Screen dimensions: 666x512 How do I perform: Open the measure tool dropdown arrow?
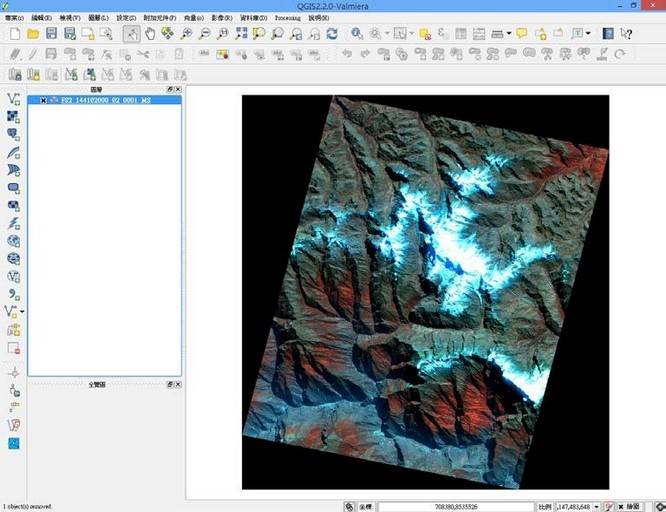508,34
